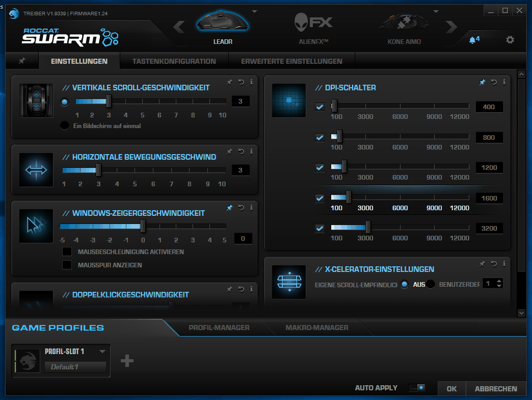Select the Benutzerdefiniert radio option
The height and width of the screenshot is (400, 532).
pyautogui.click(x=431, y=284)
